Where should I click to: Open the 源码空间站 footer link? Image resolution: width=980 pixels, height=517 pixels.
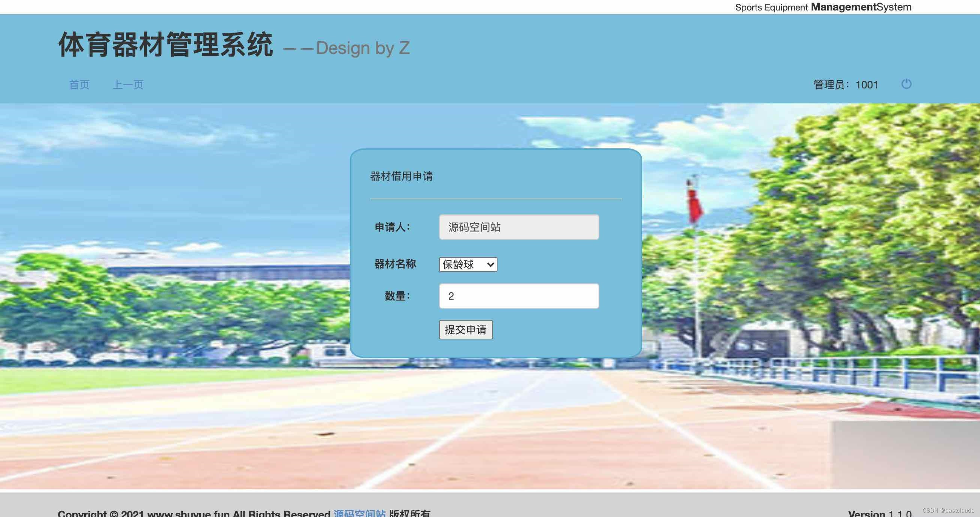click(x=360, y=513)
